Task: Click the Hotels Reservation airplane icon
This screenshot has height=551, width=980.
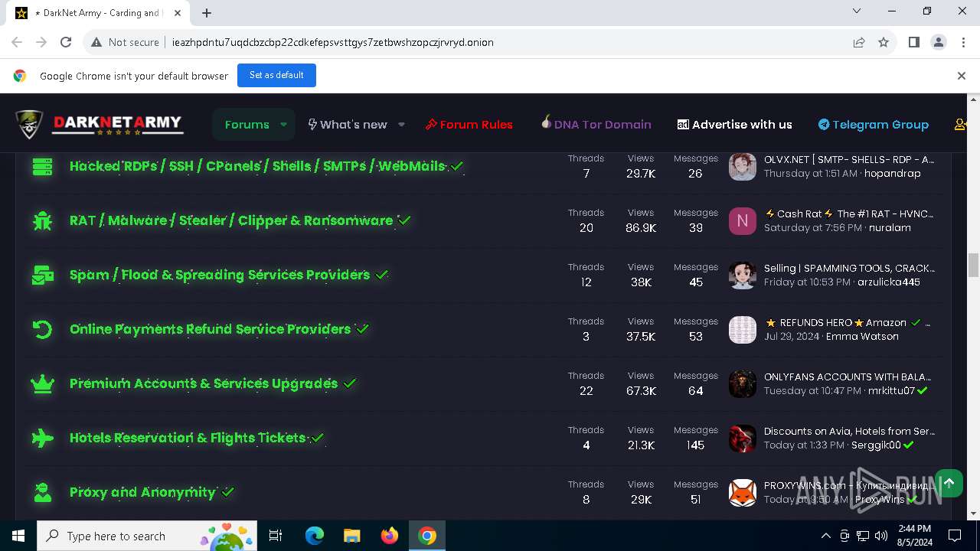Action: 42,438
